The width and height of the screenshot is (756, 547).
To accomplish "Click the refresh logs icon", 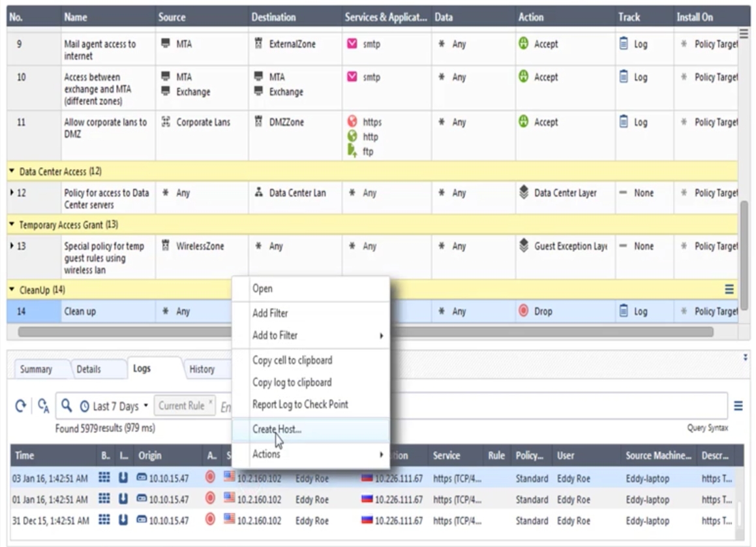I will 23,407.
